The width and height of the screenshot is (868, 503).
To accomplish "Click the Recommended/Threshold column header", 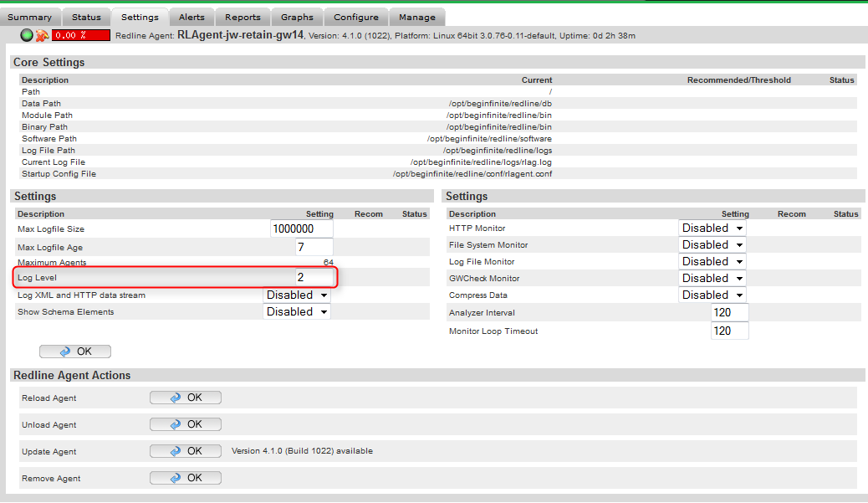I will [739, 80].
